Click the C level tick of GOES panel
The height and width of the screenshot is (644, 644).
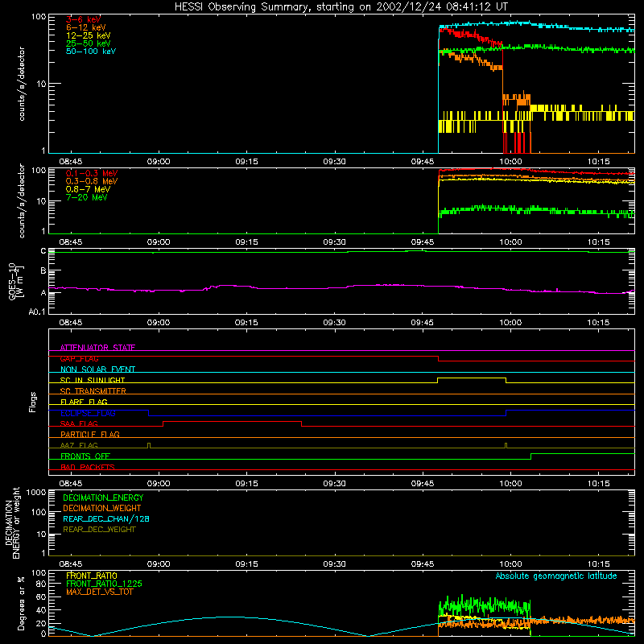point(43,250)
